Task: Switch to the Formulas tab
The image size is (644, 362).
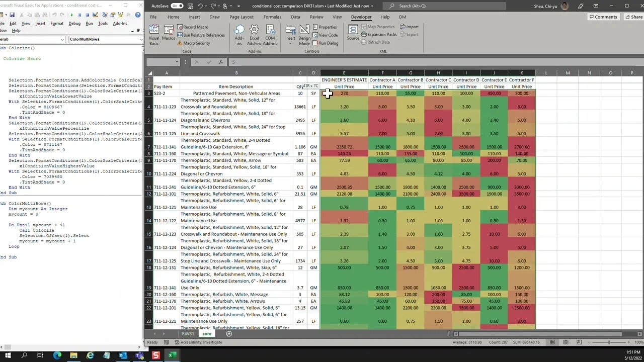Action: coord(272,17)
